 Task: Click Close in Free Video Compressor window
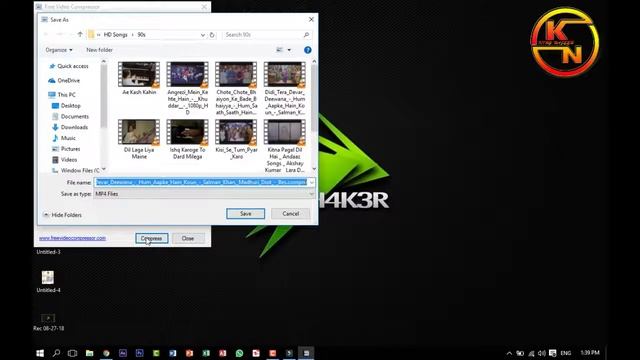pos(188,238)
